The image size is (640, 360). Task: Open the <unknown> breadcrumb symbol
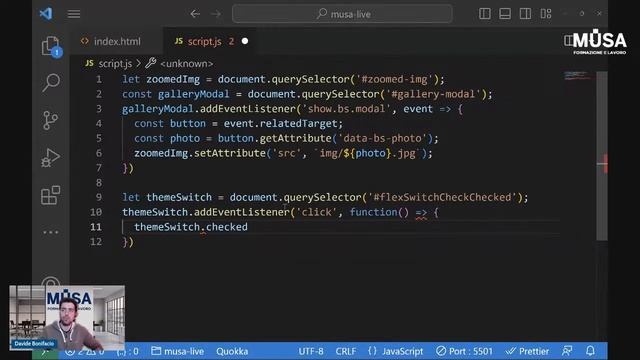click(x=187, y=64)
